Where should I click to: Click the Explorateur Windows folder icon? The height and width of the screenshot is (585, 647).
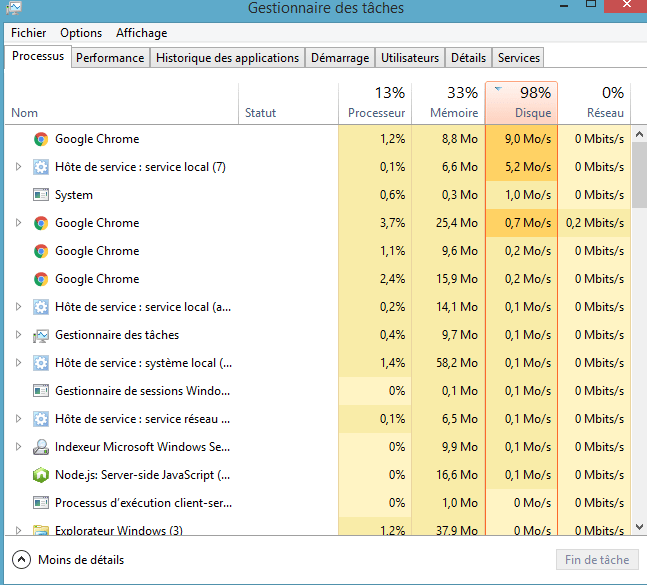click(41, 530)
